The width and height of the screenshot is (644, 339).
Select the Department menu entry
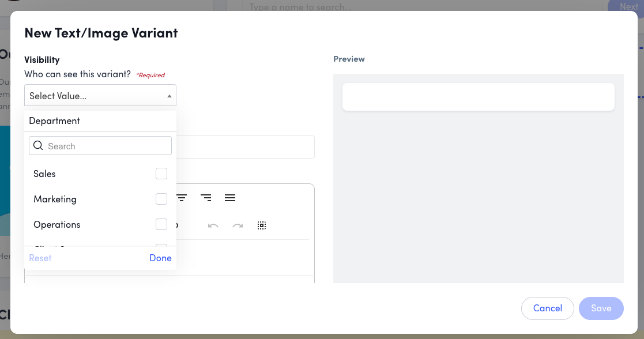click(55, 120)
